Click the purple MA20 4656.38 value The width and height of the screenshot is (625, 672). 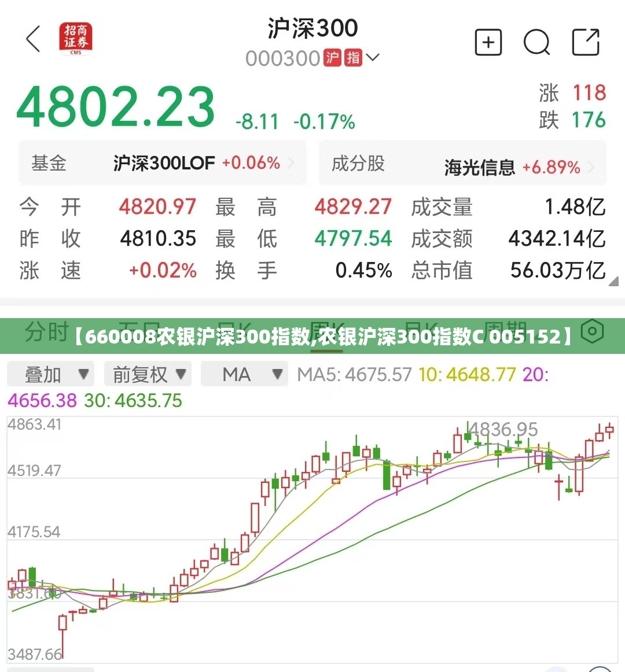tap(42, 401)
